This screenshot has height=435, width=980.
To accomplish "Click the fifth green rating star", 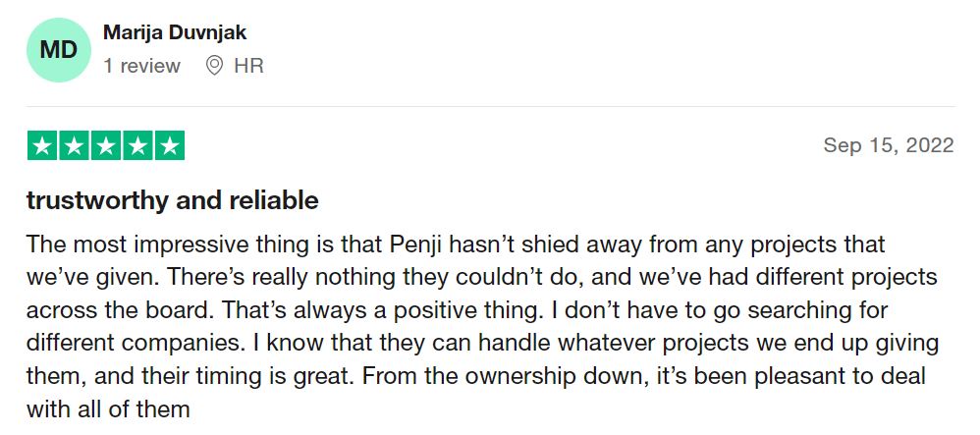I will pyautogui.click(x=169, y=145).
